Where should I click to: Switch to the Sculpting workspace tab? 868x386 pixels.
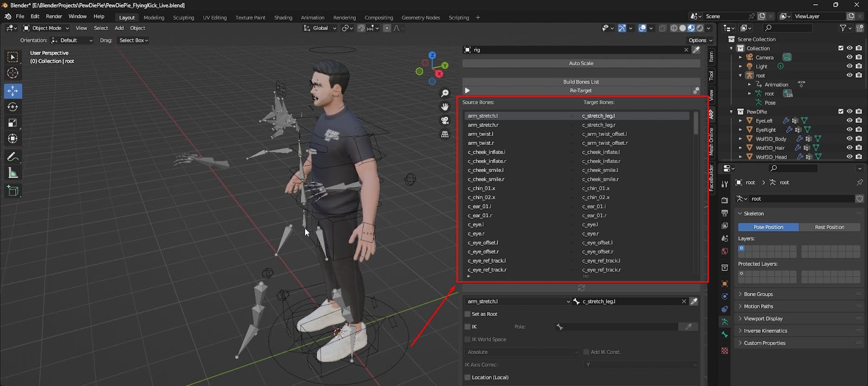tap(183, 17)
